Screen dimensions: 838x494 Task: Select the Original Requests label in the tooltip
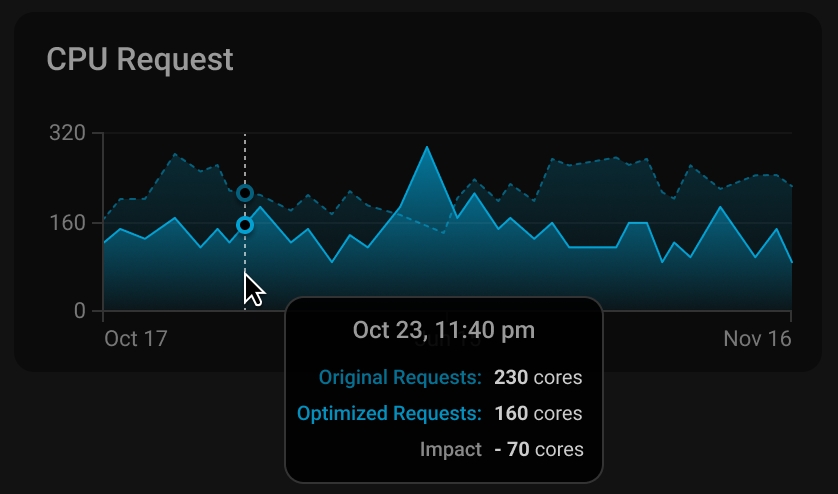400,378
